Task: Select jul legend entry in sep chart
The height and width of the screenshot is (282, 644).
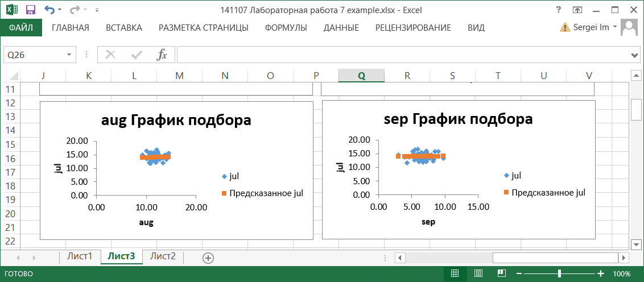Action: [x=513, y=175]
